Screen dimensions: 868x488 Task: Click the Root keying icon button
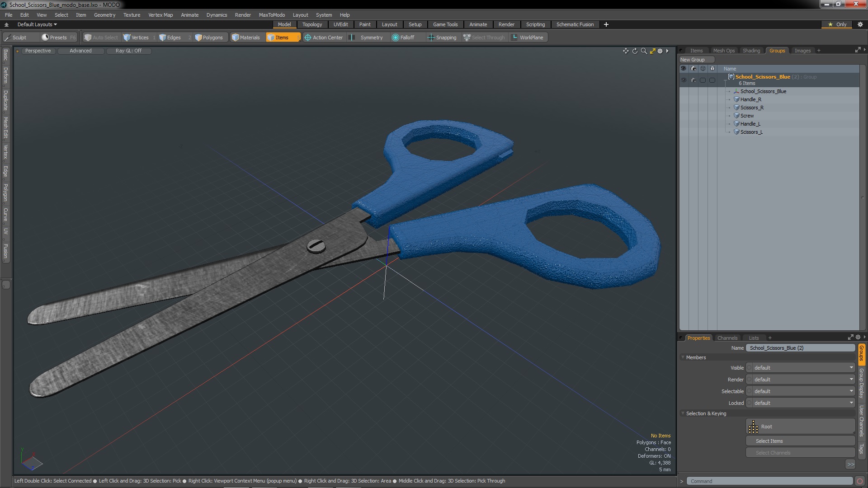(754, 427)
